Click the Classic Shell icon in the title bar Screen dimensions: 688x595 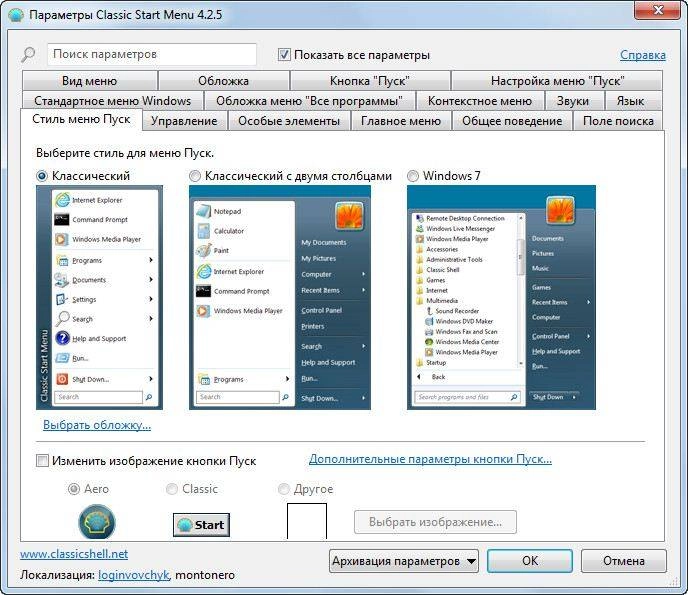tap(16, 15)
